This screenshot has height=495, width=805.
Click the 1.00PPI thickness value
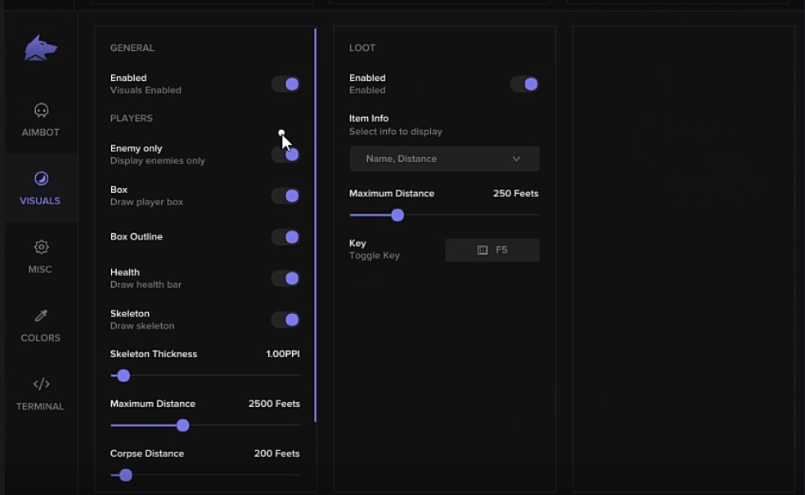pyautogui.click(x=283, y=354)
